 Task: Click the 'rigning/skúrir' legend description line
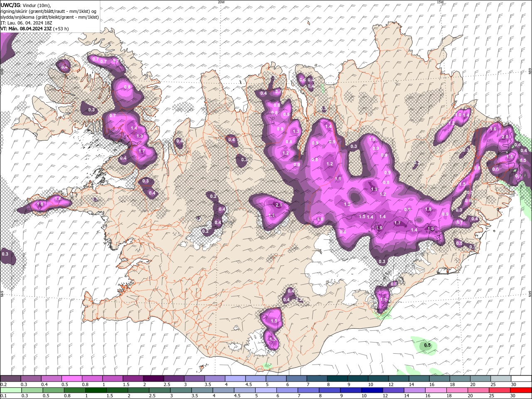[x=49, y=11]
